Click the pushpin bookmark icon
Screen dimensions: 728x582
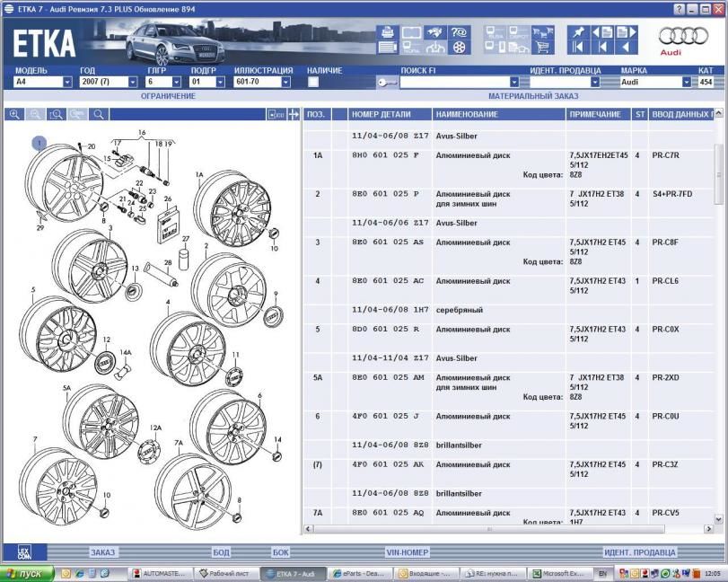578,32
